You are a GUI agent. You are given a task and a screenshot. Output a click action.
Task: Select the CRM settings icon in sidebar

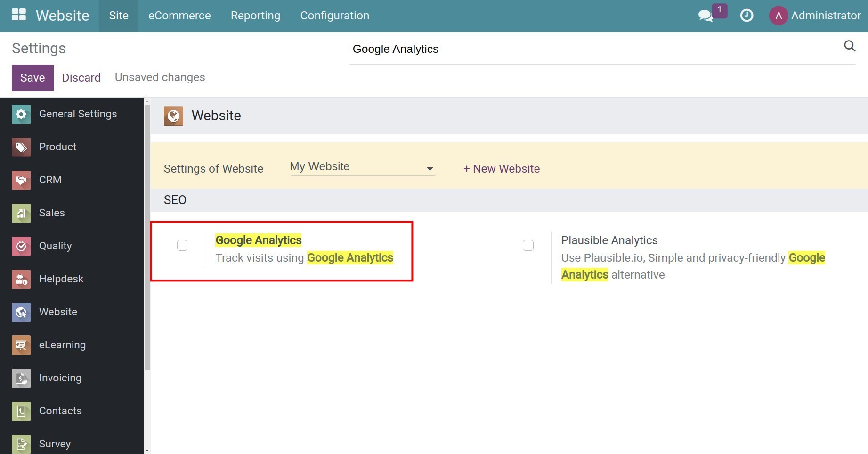[x=21, y=180]
